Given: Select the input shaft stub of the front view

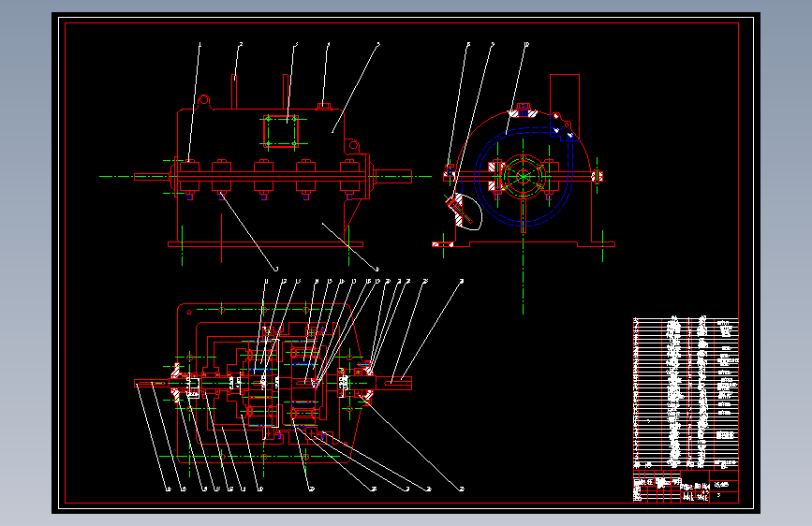Looking at the screenshot, I should [x=152, y=177].
